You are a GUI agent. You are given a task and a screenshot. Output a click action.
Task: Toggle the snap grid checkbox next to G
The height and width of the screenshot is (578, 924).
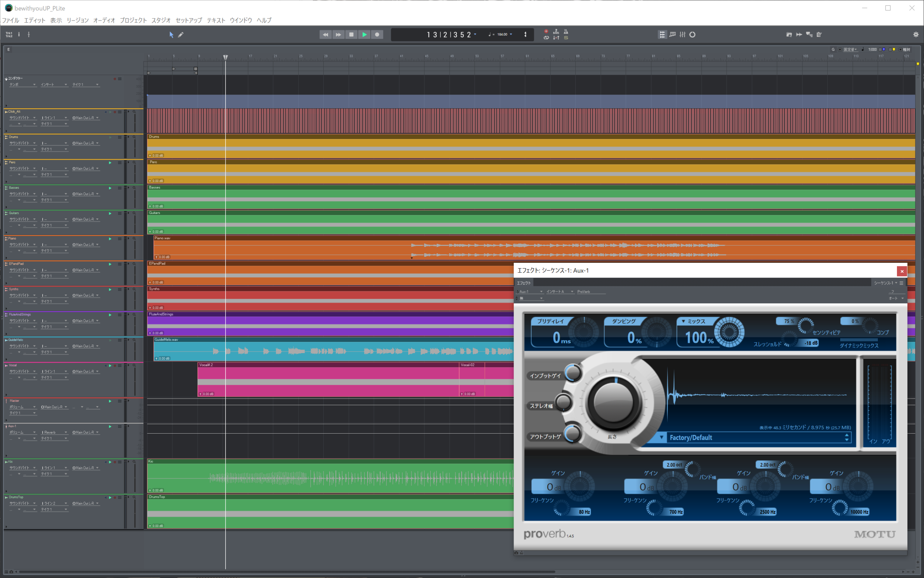(840, 50)
